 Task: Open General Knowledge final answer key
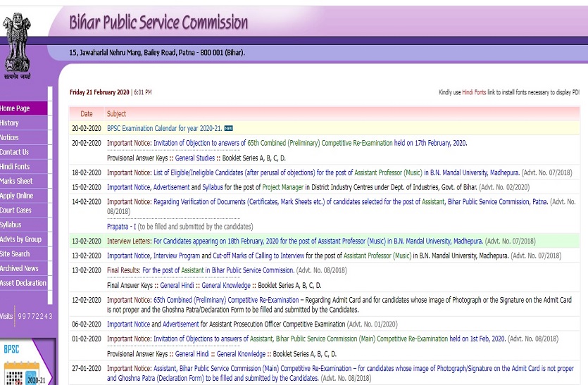coord(226,286)
